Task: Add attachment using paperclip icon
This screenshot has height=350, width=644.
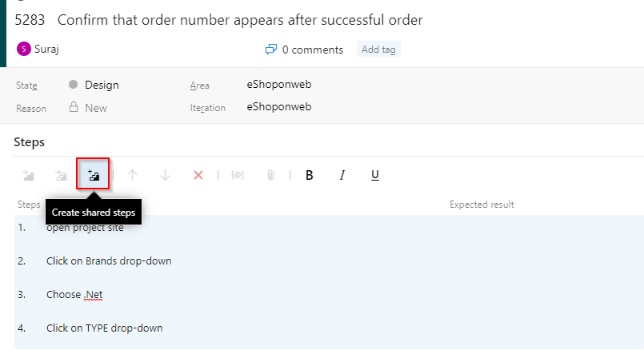Action: 270,175
